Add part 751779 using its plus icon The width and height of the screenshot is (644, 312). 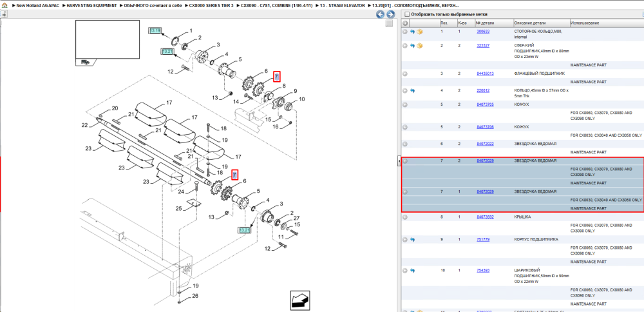(405, 239)
